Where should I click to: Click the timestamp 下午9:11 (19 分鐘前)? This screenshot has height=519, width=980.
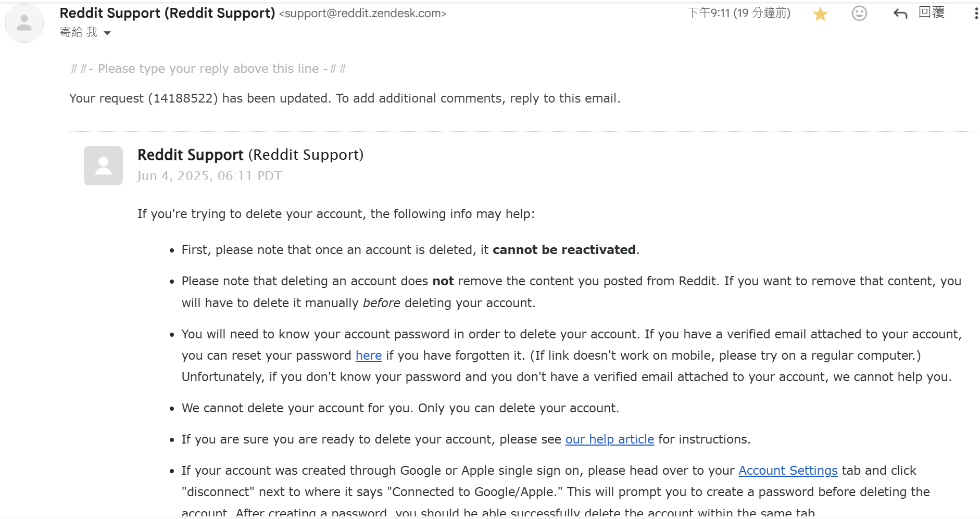(x=739, y=13)
